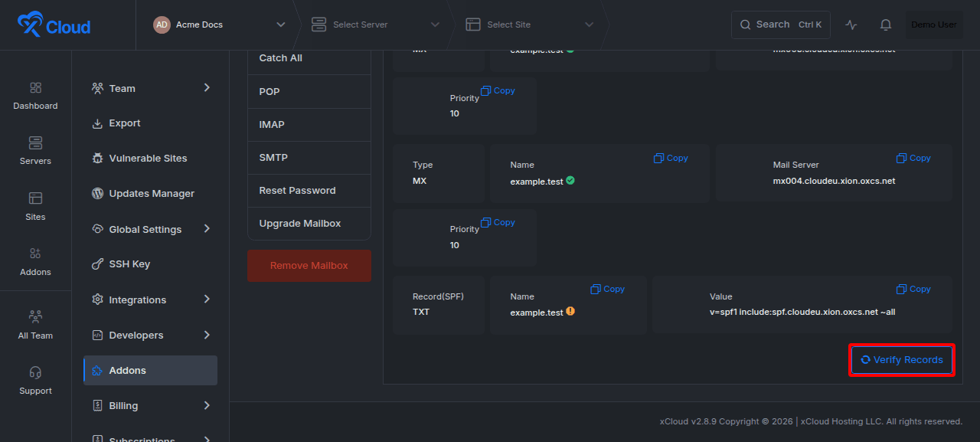Open the Reset Password tab

click(x=309, y=190)
